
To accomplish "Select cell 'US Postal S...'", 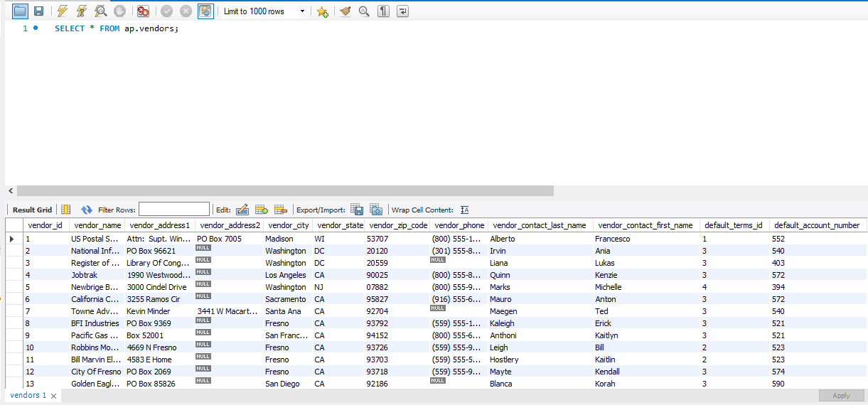I will coord(96,239).
